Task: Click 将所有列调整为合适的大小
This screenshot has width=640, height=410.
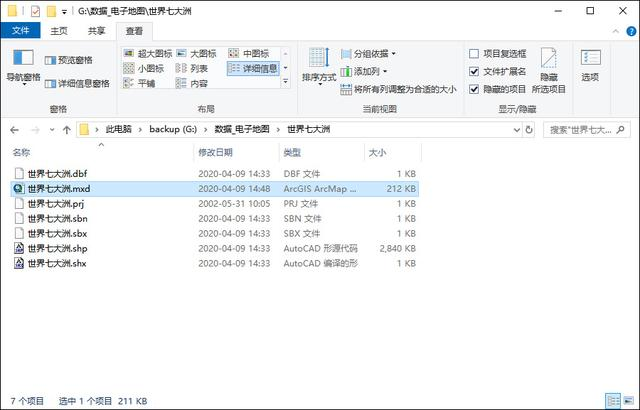Action: pyautogui.click(x=398, y=89)
